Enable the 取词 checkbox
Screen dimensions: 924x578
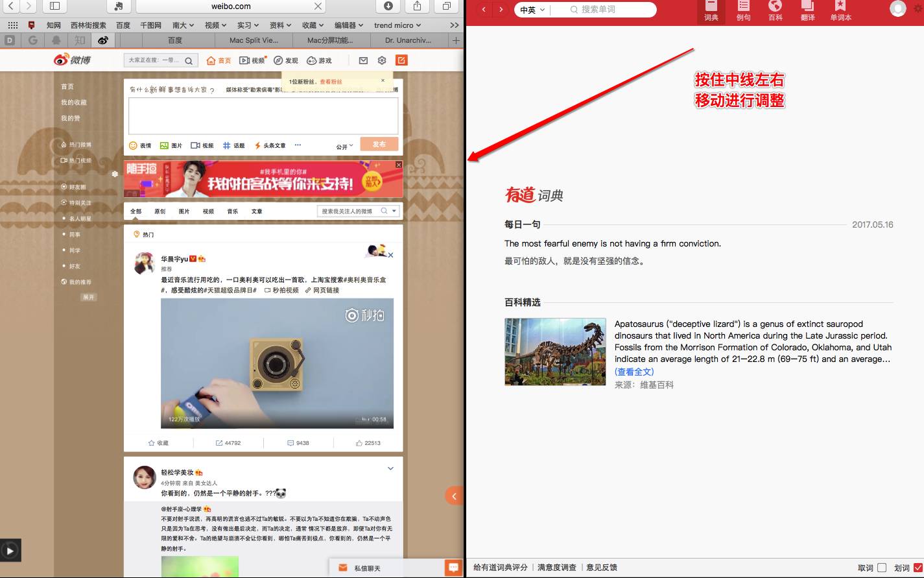coord(881,568)
